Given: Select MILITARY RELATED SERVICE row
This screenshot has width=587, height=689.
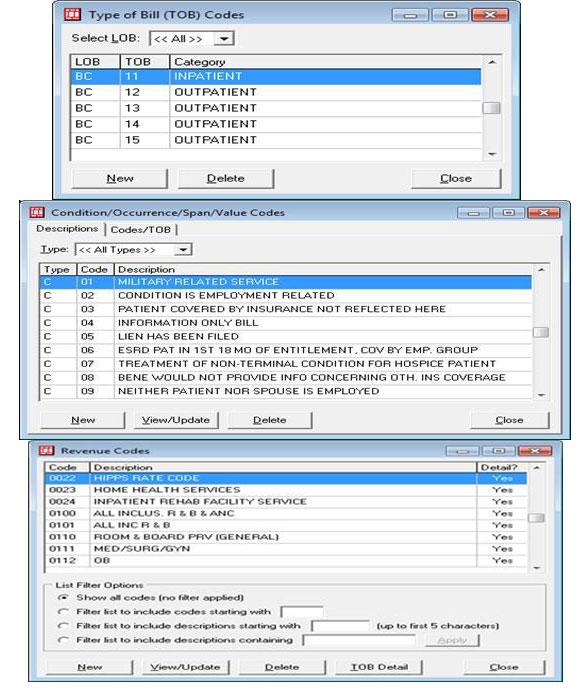Looking at the screenshot, I should pos(286,282).
